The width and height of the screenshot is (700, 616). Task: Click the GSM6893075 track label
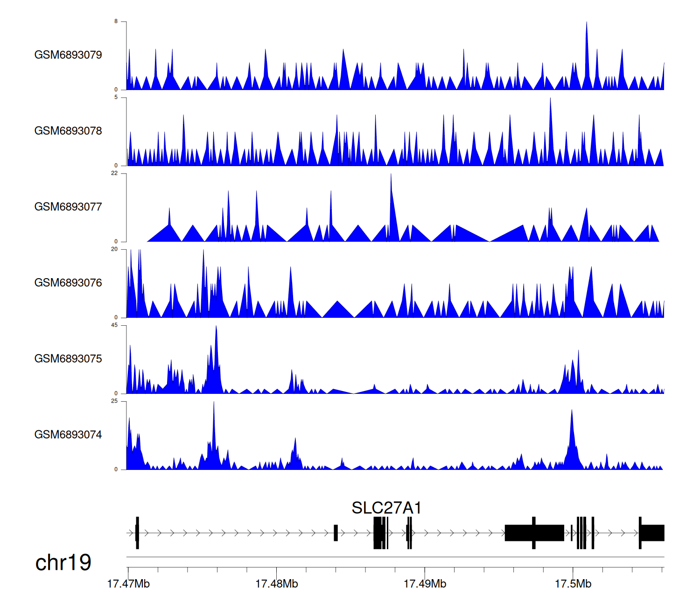[x=68, y=359]
